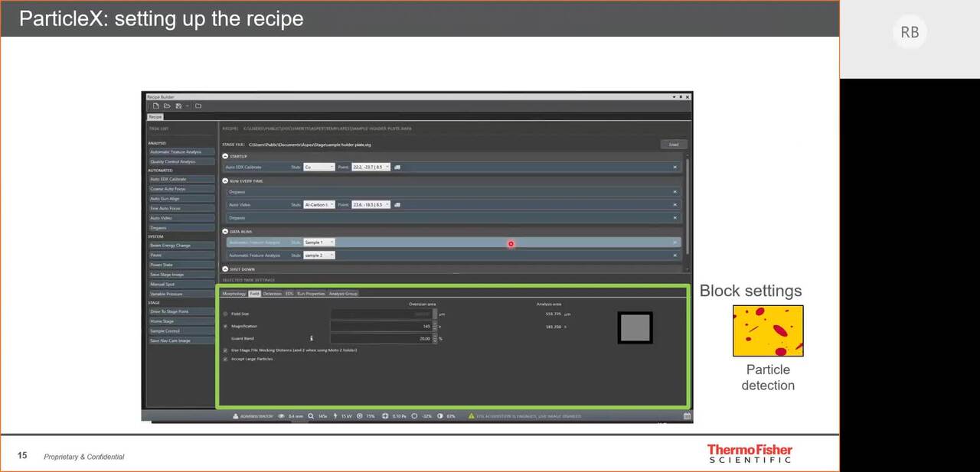Open the Cu stub dropdown

point(318,167)
